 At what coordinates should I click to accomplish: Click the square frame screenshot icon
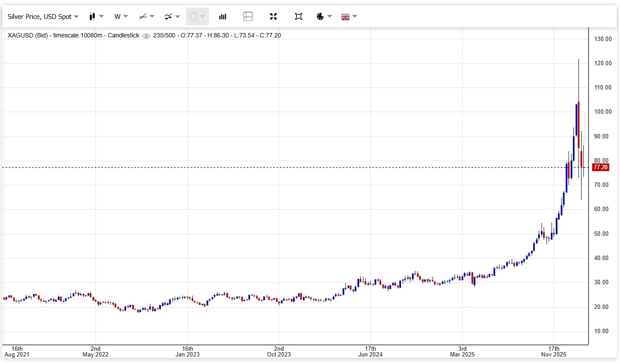pos(298,17)
